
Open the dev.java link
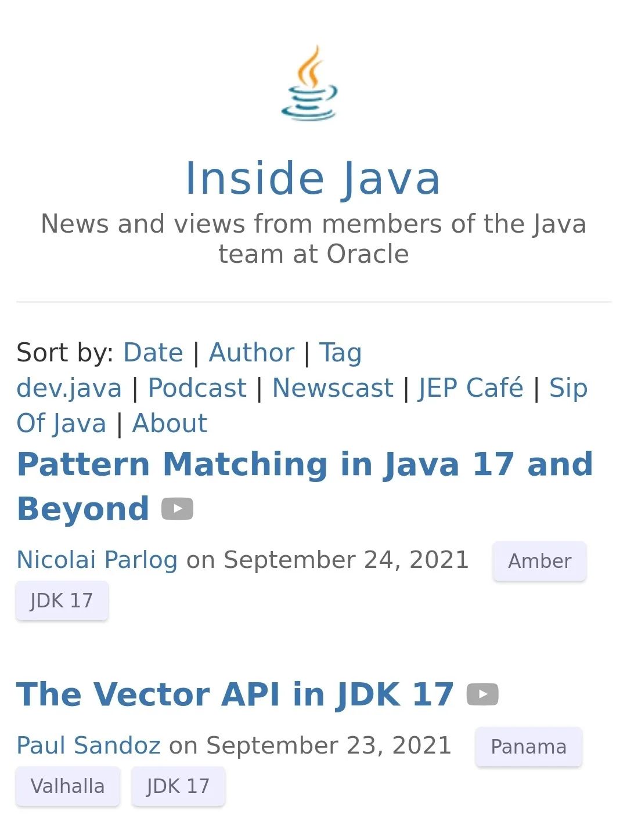[x=69, y=388]
